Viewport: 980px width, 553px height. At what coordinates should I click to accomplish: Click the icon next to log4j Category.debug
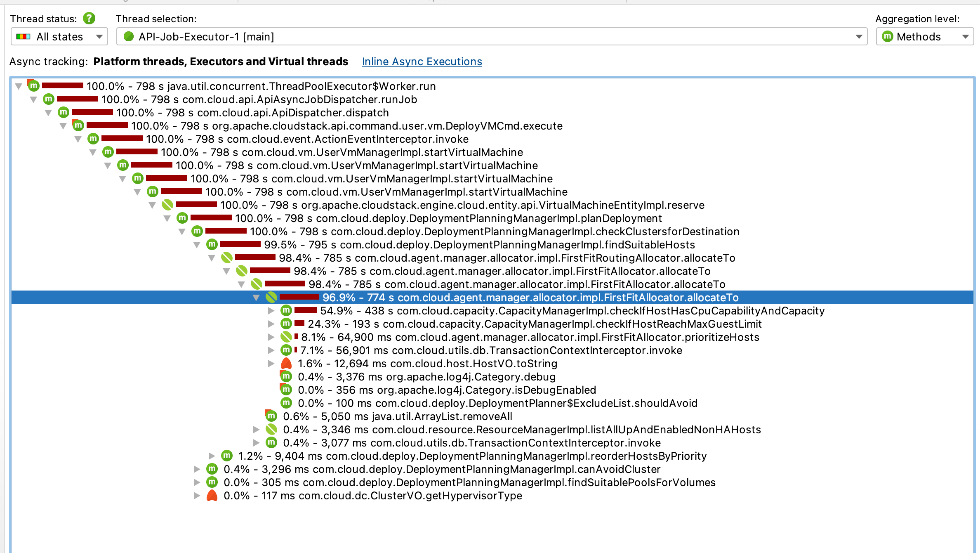tap(286, 377)
